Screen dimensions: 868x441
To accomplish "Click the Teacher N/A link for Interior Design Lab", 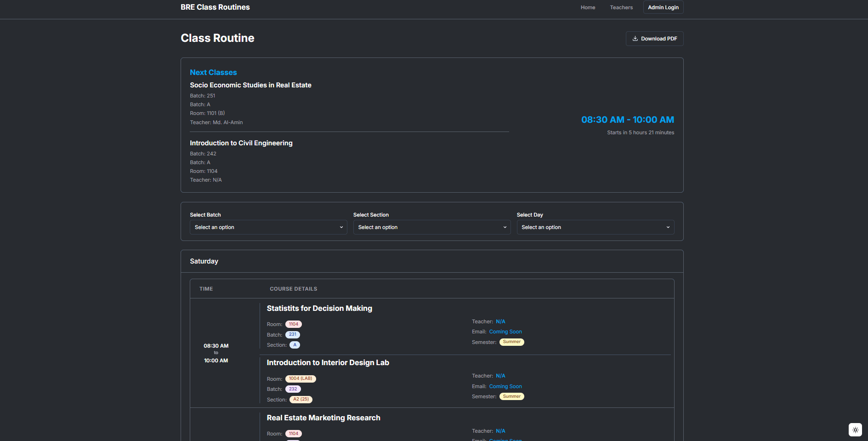I will (500, 376).
